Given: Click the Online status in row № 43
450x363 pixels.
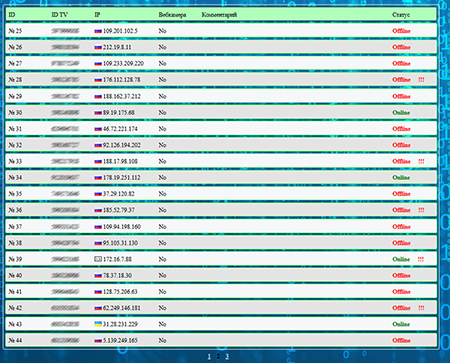Looking at the screenshot, I should [401, 324].
